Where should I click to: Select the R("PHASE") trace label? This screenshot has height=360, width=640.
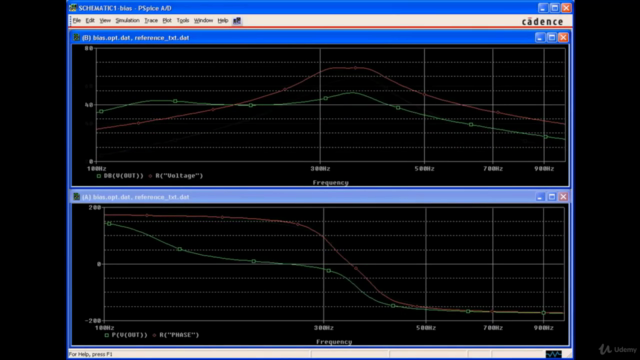point(179,335)
